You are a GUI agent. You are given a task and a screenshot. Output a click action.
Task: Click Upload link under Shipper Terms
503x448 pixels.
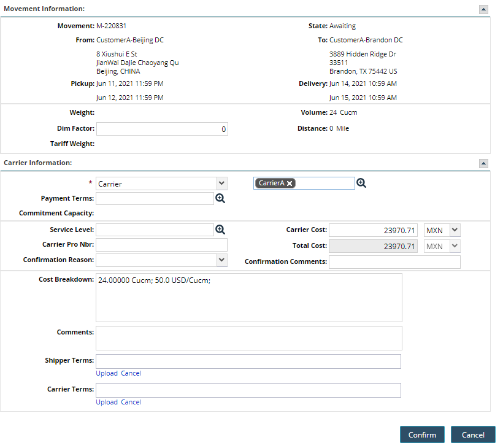[x=106, y=373]
